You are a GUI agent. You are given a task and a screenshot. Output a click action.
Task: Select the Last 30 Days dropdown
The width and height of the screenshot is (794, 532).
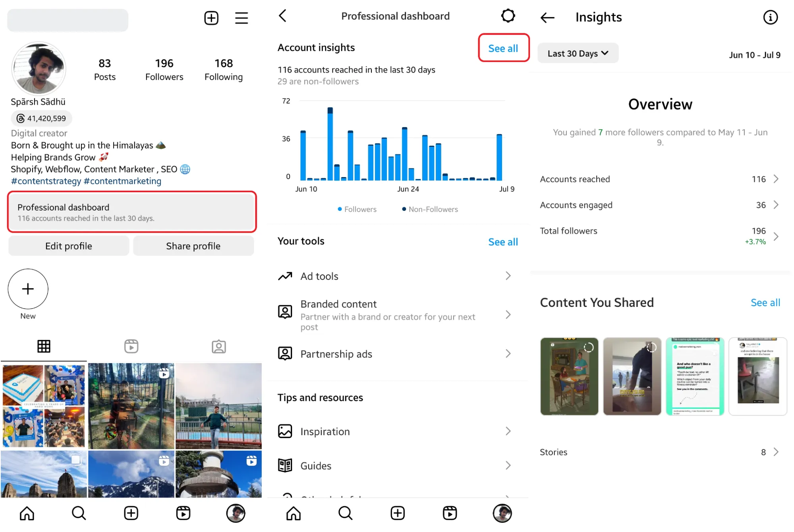(x=577, y=53)
